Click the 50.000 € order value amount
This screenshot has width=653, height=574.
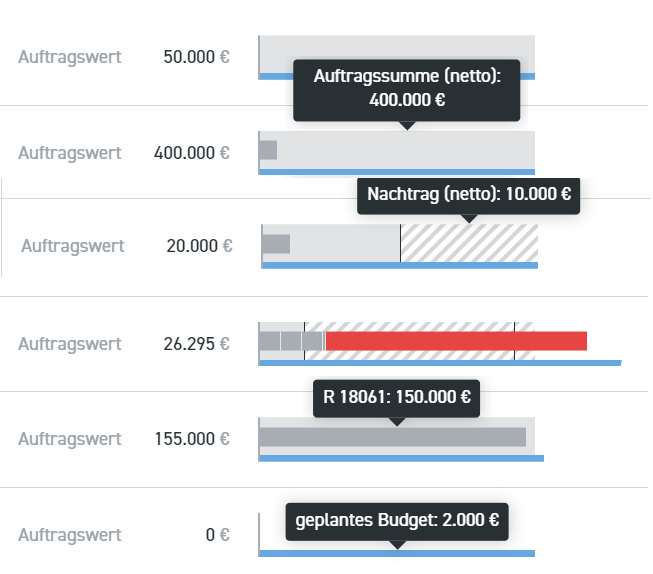coord(195,57)
